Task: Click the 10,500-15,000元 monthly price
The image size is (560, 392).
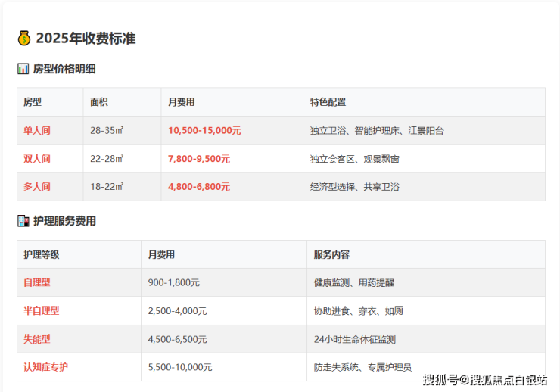Action: pos(204,131)
